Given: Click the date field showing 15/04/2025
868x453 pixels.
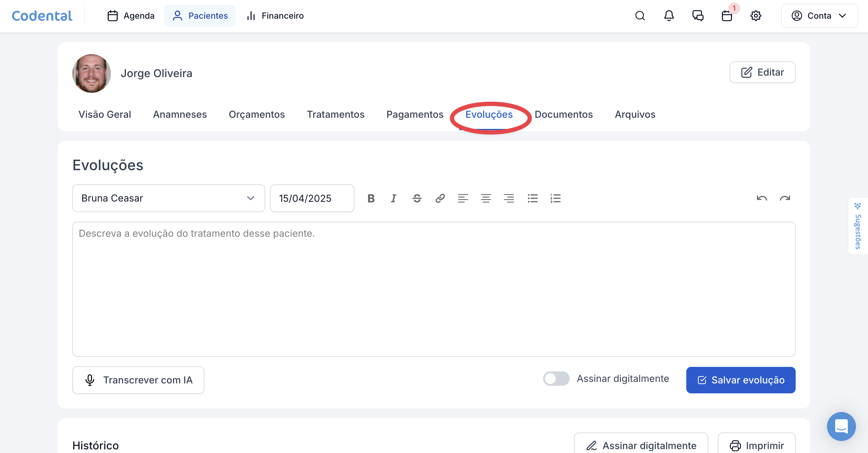Looking at the screenshot, I should click(x=312, y=198).
